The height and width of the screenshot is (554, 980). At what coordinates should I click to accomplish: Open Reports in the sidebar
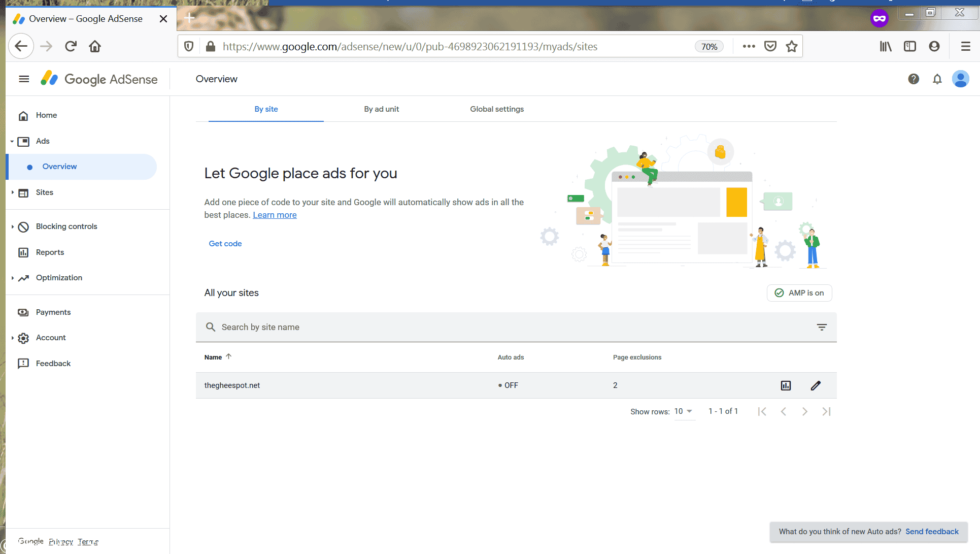(50, 252)
